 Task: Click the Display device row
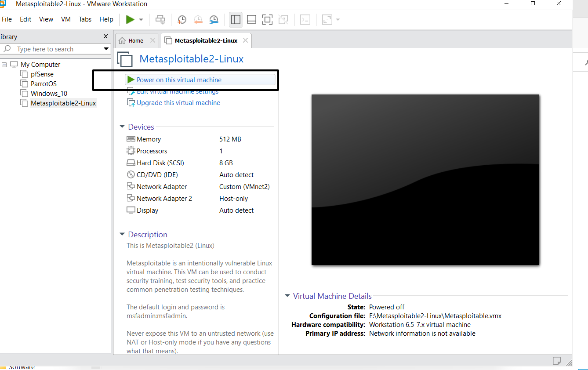coord(200,210)
